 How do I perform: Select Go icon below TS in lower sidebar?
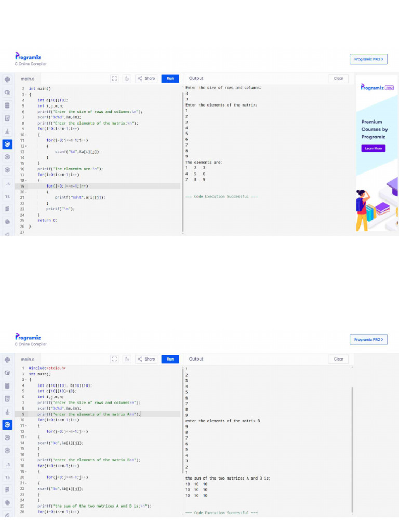click(x=7, y=489)
